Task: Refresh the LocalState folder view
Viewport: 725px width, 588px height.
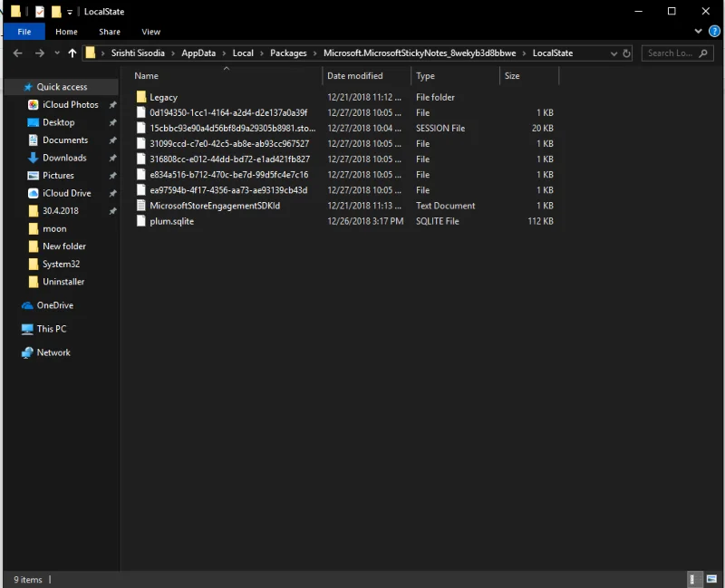Action: (x=626, y=53)
